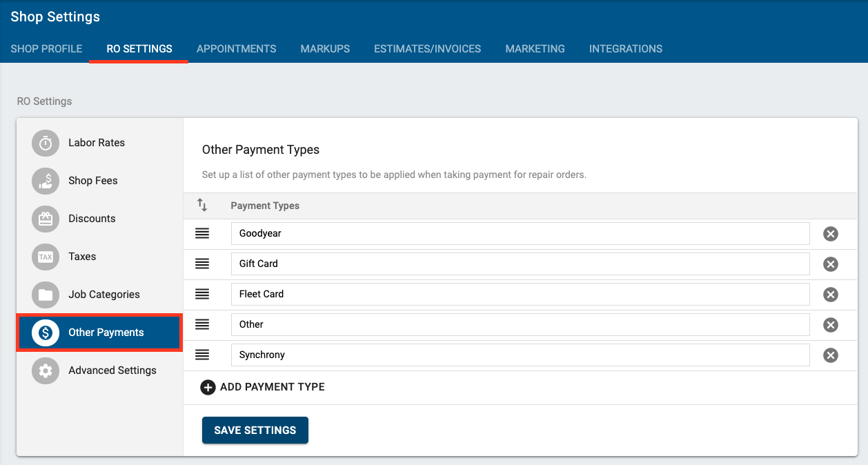The height and width of the screenshot is (465, 868).
Task: Click into the Other payment text field
Action: pos(520,324)
